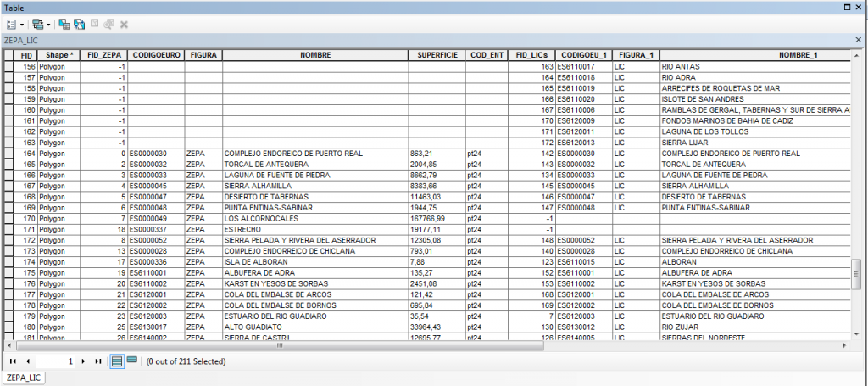Go to the previous record
Screen dimensions: 868x386
pos(27,361)
